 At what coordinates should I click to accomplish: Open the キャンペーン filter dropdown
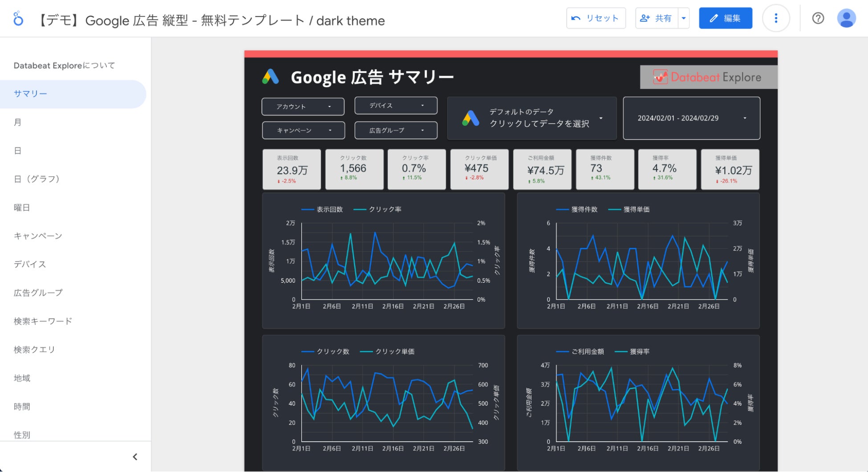click(303, 130)
